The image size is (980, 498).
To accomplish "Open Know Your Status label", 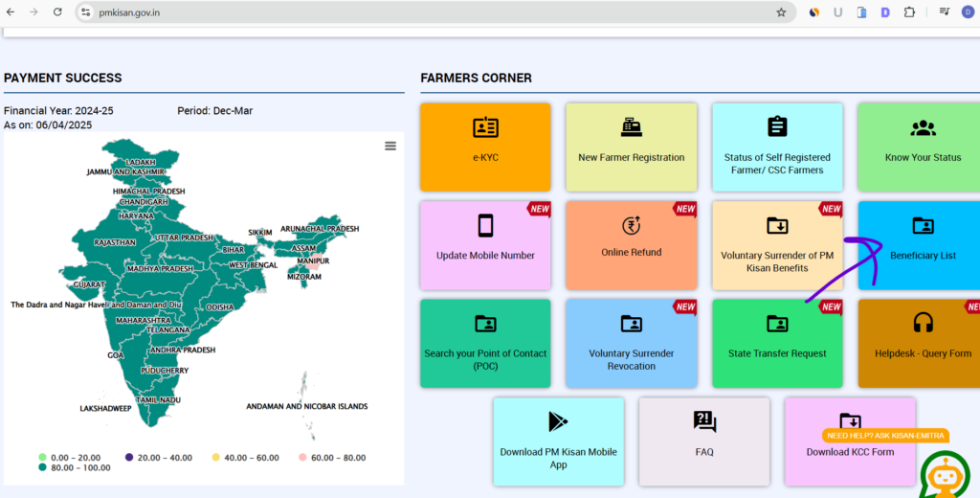I will click(x=924, y=158).
